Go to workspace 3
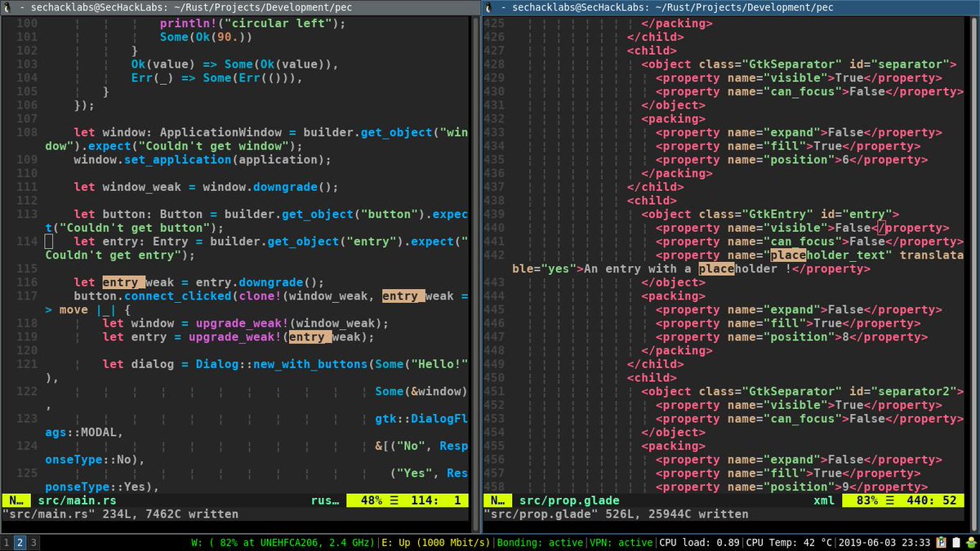Viewport: 980px width, 551px height. coord(34,543)
